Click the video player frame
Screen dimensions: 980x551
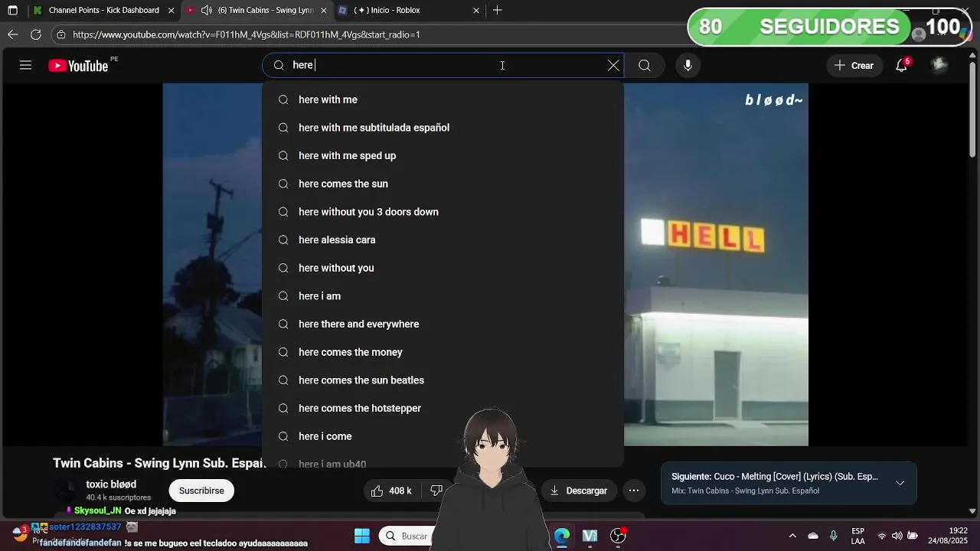(x=485, y=264)
